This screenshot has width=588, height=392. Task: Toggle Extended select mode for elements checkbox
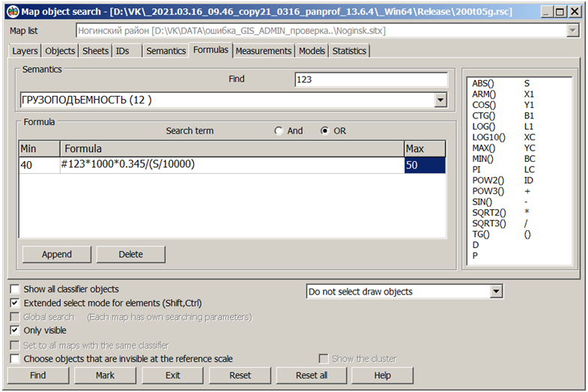point(15,303)
